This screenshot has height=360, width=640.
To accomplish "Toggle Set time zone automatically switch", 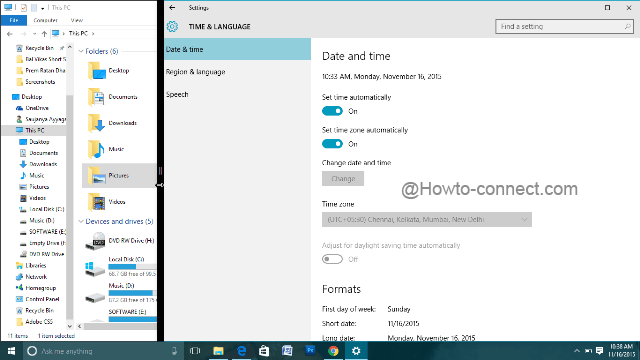I will 332,144.
